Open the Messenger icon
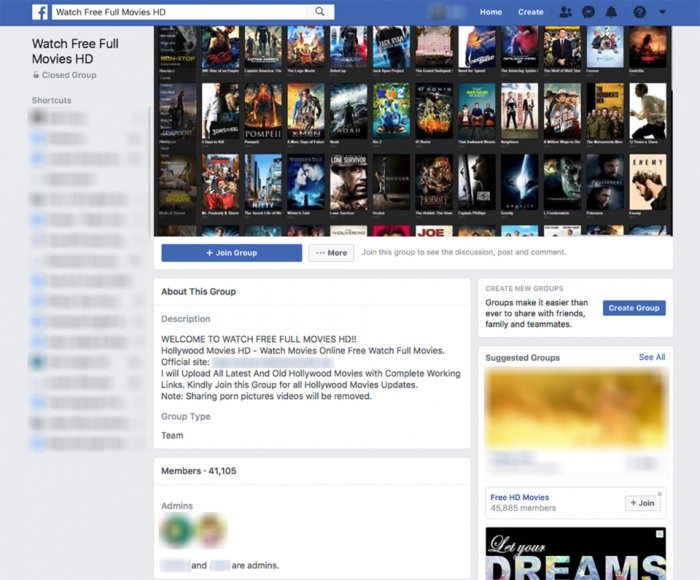Viewport: 700px width, 580px height. click(x=588, y=12)
